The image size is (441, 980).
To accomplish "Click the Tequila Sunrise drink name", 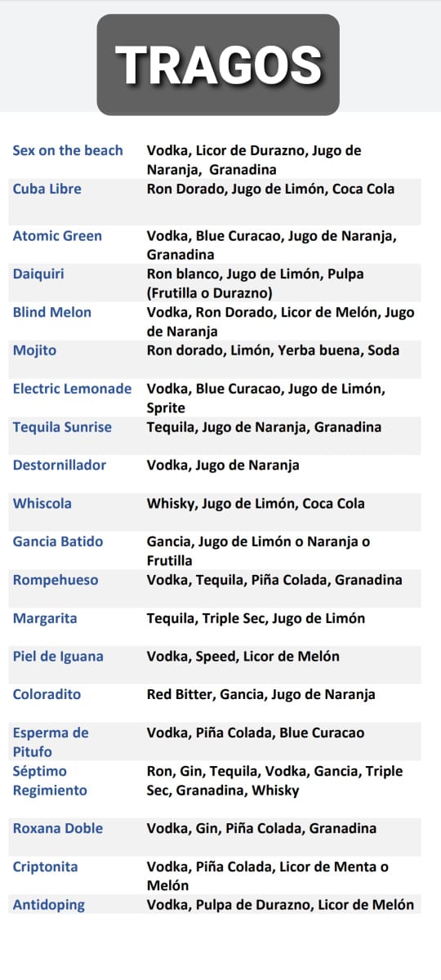I will 62,427.
